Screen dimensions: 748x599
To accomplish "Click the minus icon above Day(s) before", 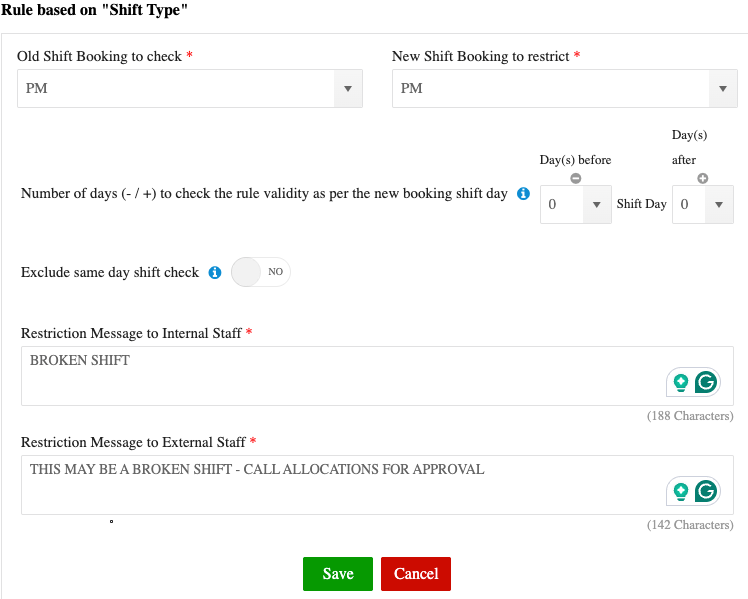I will coord(575,178).
